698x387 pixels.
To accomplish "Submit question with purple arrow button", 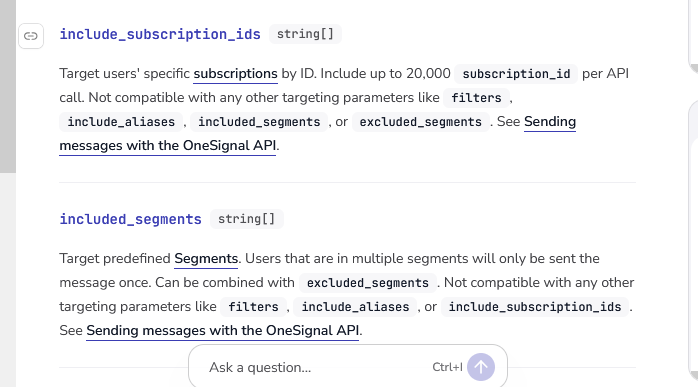I will 481,367.
